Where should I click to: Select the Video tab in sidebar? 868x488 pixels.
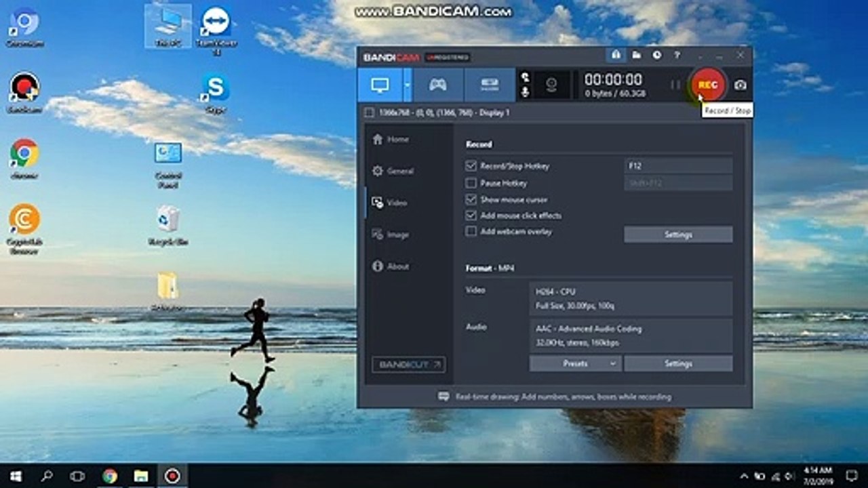coord(390,203)
